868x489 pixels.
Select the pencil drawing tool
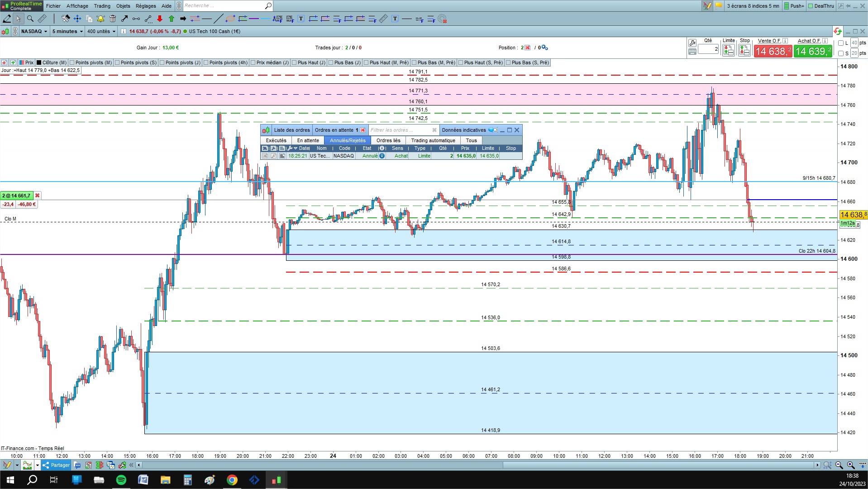tap(7, 19)
